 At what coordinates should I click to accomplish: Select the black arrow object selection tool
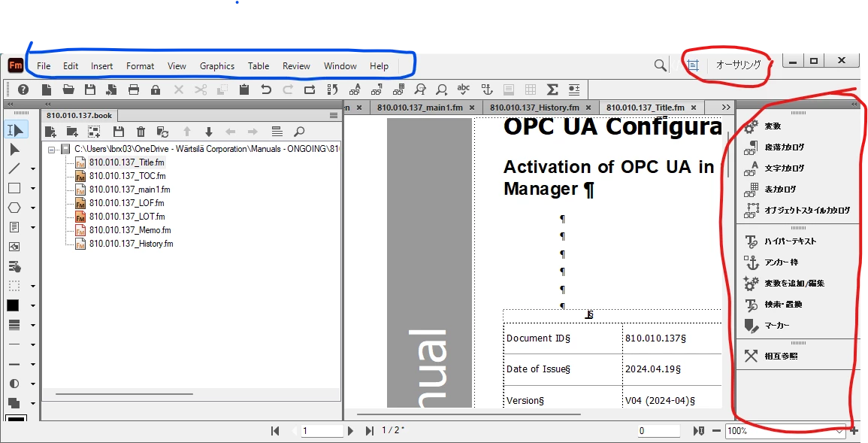(x=14, y=149)
